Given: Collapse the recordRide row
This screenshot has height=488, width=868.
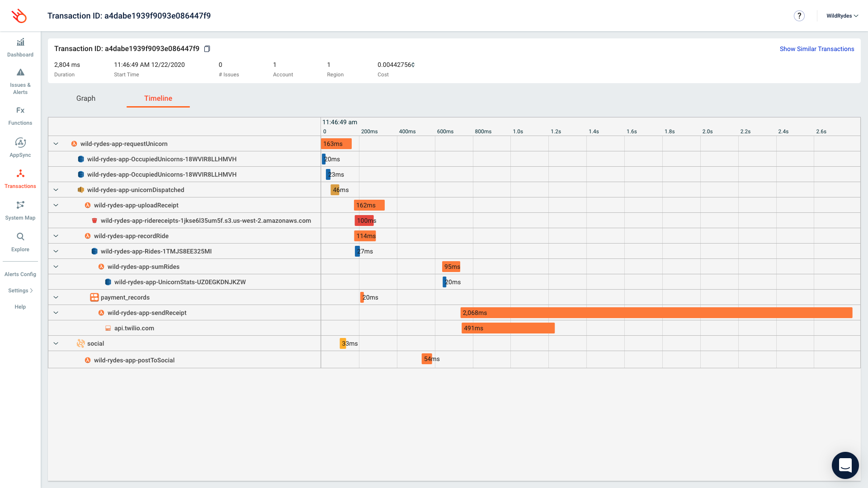Looking at the screenshot, I should (56, 236).
